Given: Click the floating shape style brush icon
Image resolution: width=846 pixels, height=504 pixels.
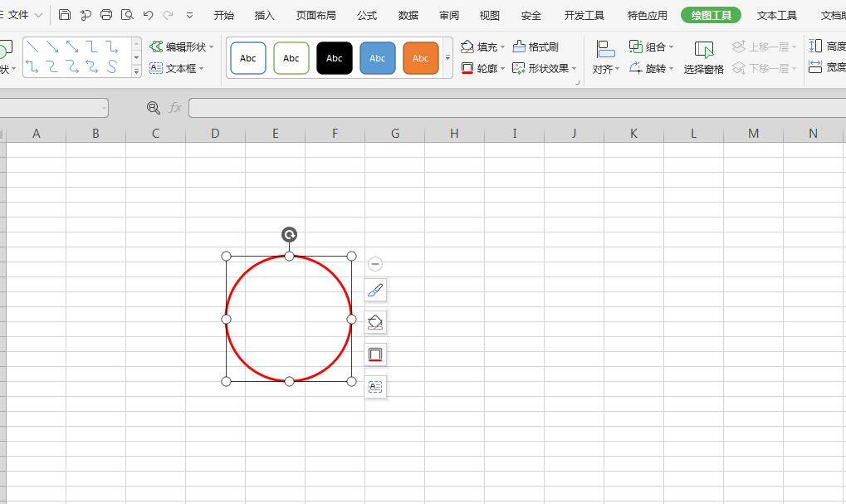Looking at the screenshot, I should tap(375, 291).
